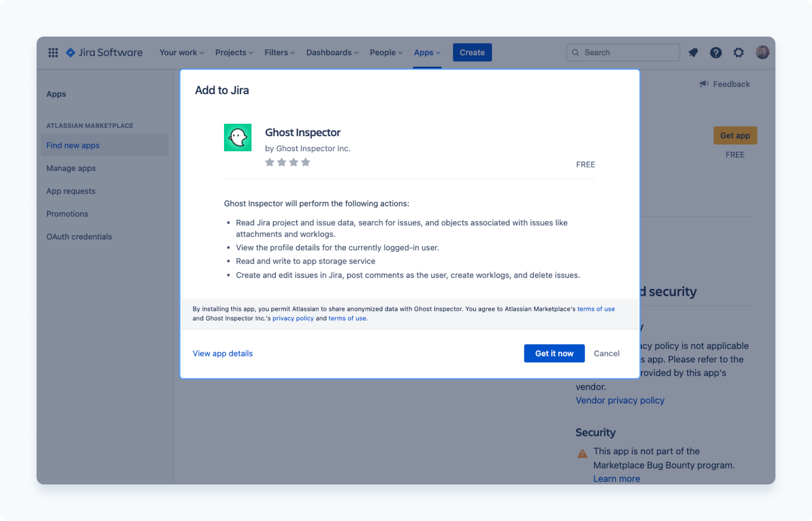This screenshot has height=521, width=812.
Task: Click the Feedback megaphone icon
Action: (703, 84)
